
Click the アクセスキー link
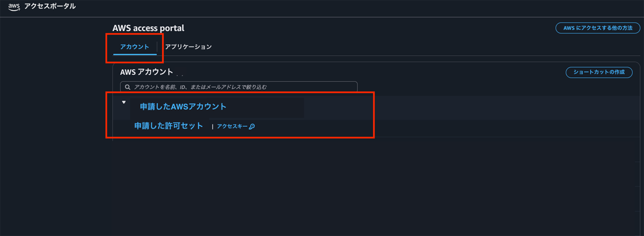(x=232, y=127)
